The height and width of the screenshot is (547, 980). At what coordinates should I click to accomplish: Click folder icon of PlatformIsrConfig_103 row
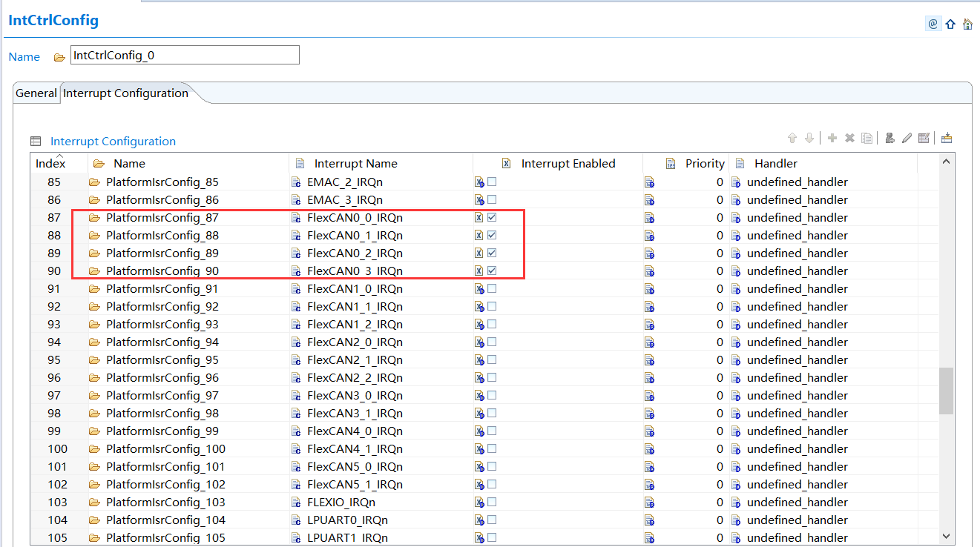click(x=94, y=503)
